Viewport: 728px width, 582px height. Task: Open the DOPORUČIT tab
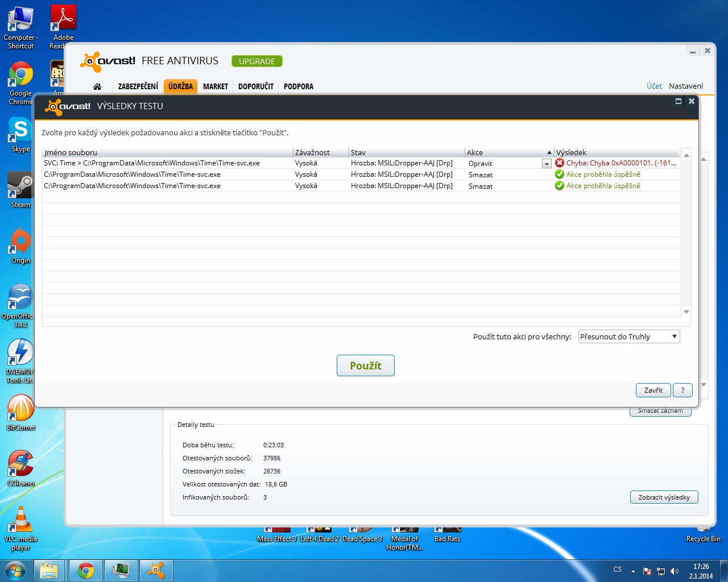click(256, 86)
